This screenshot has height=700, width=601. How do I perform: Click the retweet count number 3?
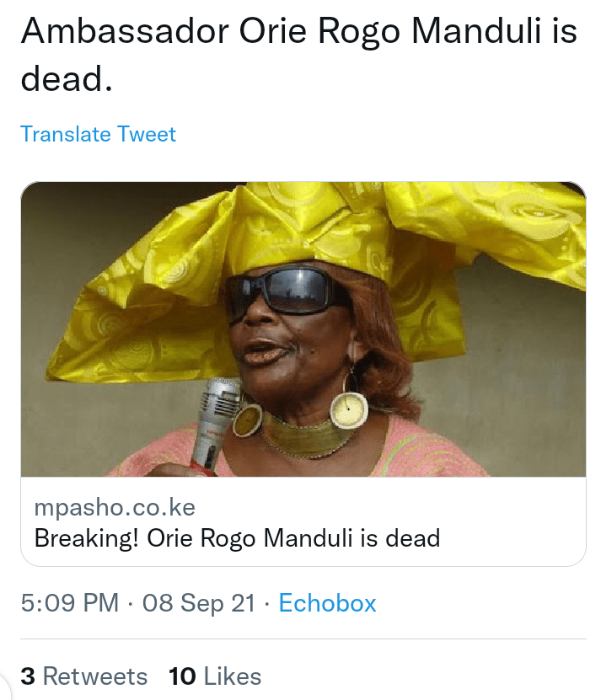(x=28, y=676)
